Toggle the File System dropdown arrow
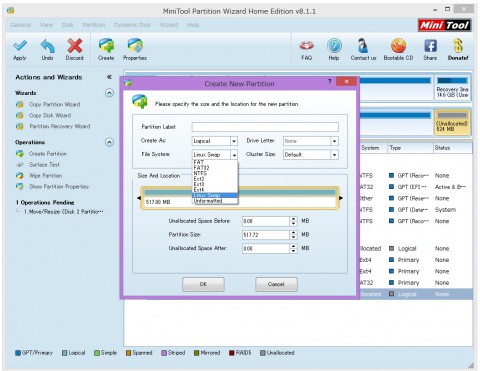This screenshot has width=480, height=371. (234, 155)
